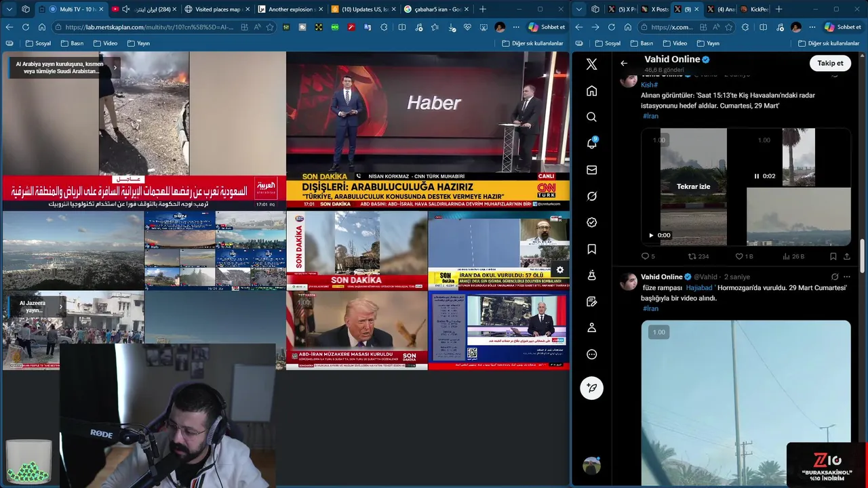The width and height of the screenshot is (868, 488).
Task: Switch to the X Posts tab in right window
Action: pos(654,9)
